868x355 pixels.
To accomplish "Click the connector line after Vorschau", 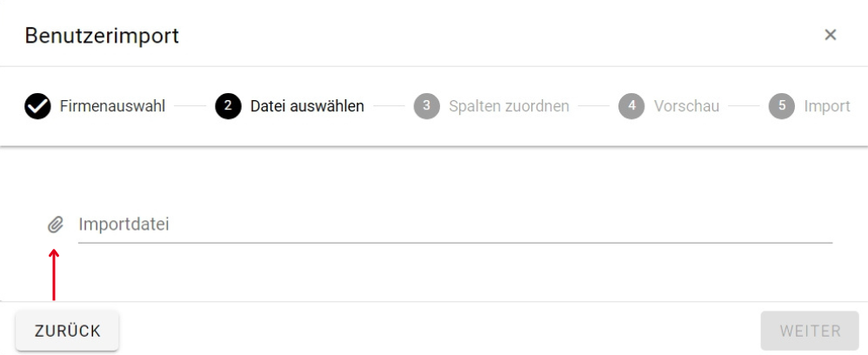I will pyautogui.click(x=744, y=106).
